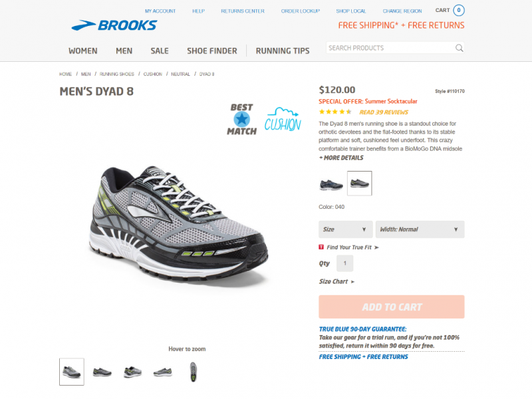Screen dimensions: 532x399
Task: Open the Women menu
Action: [x=82, y=51]
